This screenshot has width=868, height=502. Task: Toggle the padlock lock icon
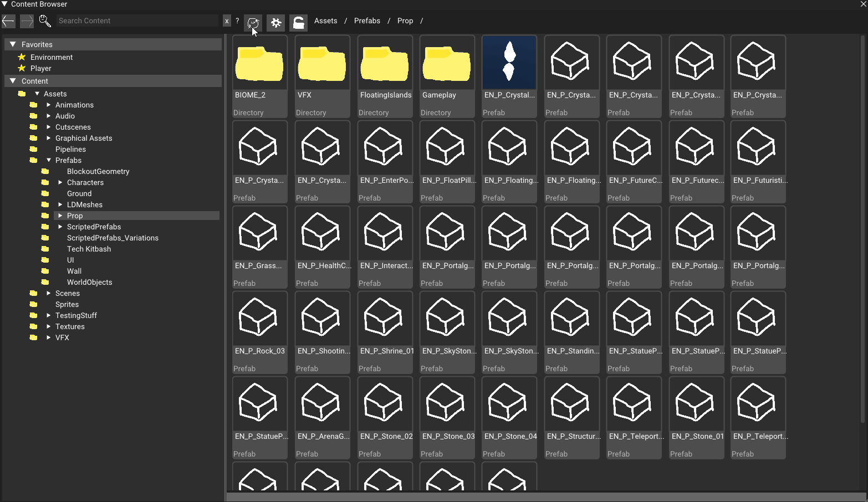299,23
